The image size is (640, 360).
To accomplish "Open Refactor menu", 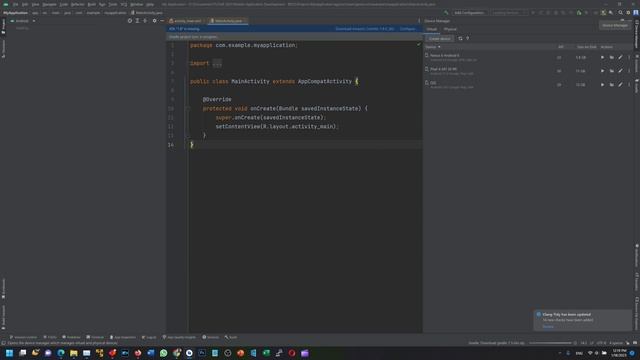I will tap(78, 4).
